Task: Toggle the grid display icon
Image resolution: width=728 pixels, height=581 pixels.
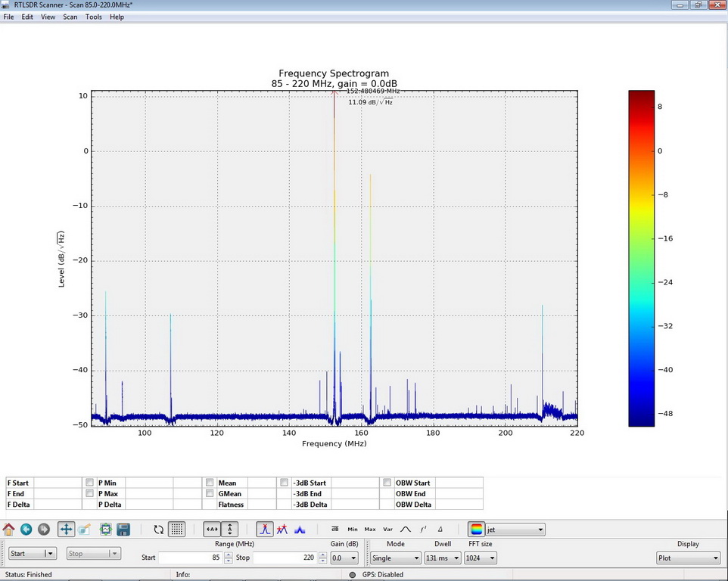Action: pyautogui.click(x=177, y=530)
